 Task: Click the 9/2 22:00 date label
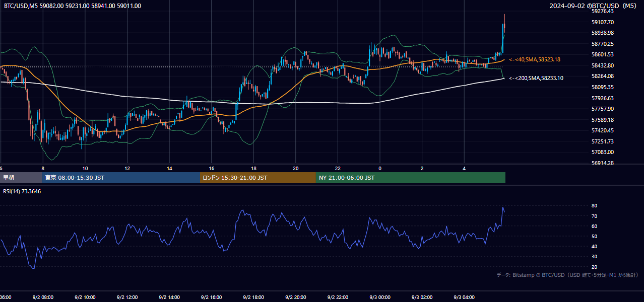click(x=338, y=297)
